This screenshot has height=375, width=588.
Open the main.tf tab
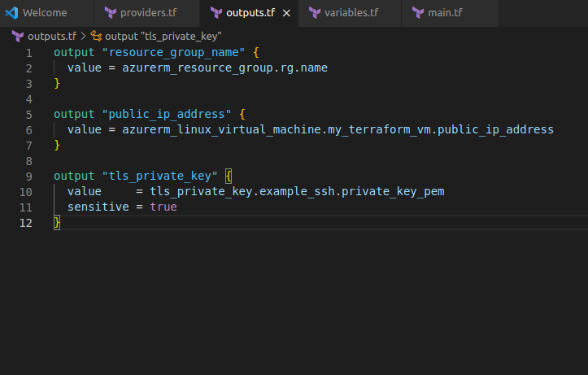[x=447, y=13]
